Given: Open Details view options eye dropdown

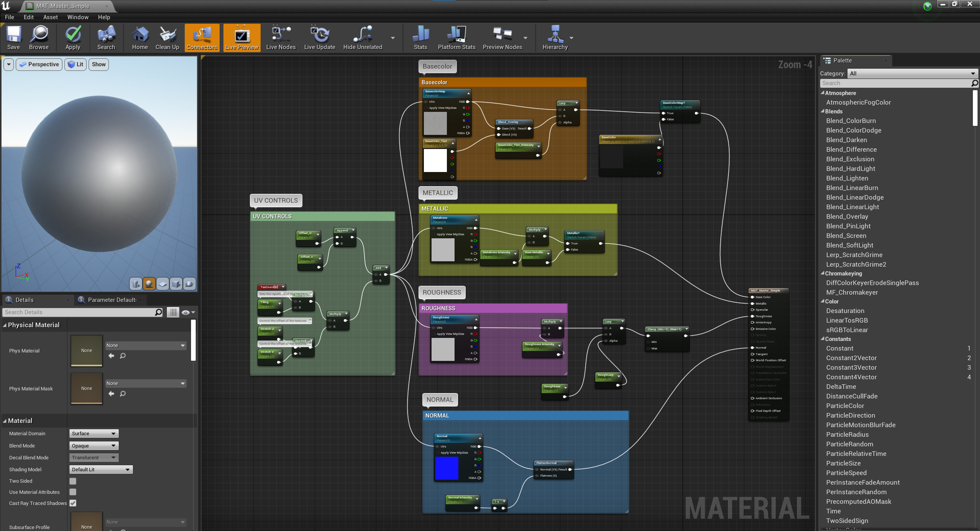Looking at the screenshot, I should (188, 312).
